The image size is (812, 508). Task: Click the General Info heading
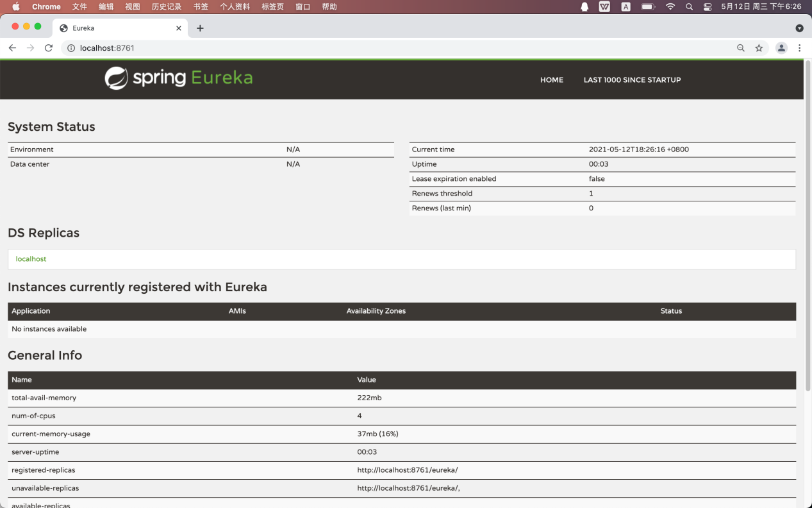[45, 355]
